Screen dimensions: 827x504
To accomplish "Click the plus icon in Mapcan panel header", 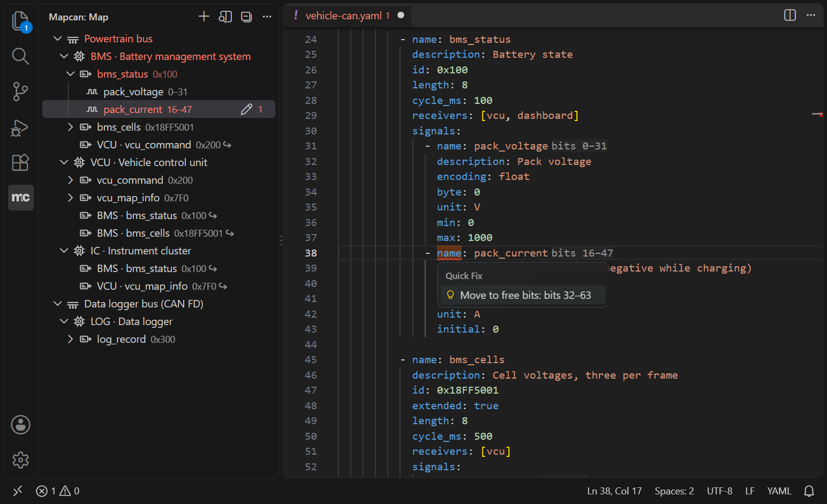I will pos(204,17).
